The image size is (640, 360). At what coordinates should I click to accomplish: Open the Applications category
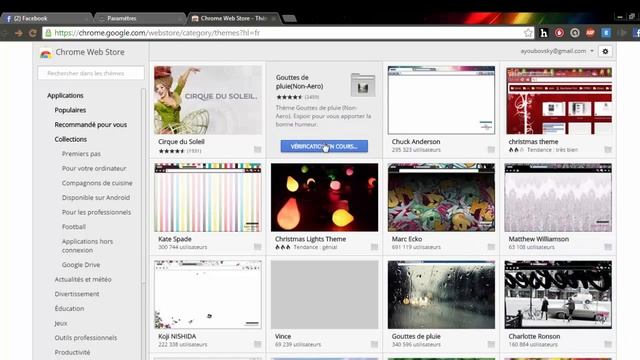[x=65, y=96]
